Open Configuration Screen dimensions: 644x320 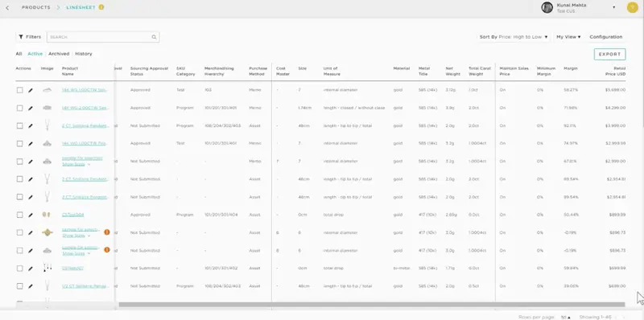(606, 37)
